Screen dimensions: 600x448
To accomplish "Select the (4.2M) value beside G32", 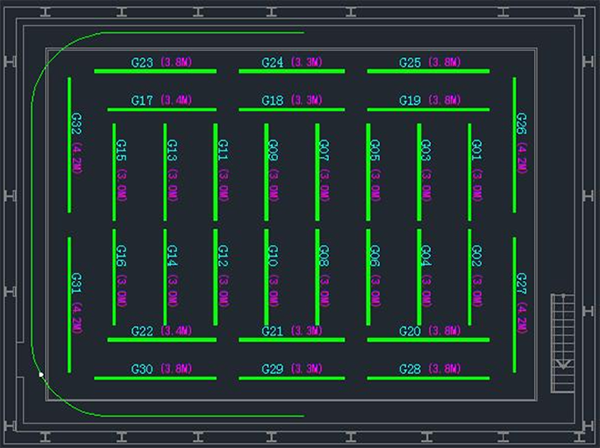I will coord(77,158).
